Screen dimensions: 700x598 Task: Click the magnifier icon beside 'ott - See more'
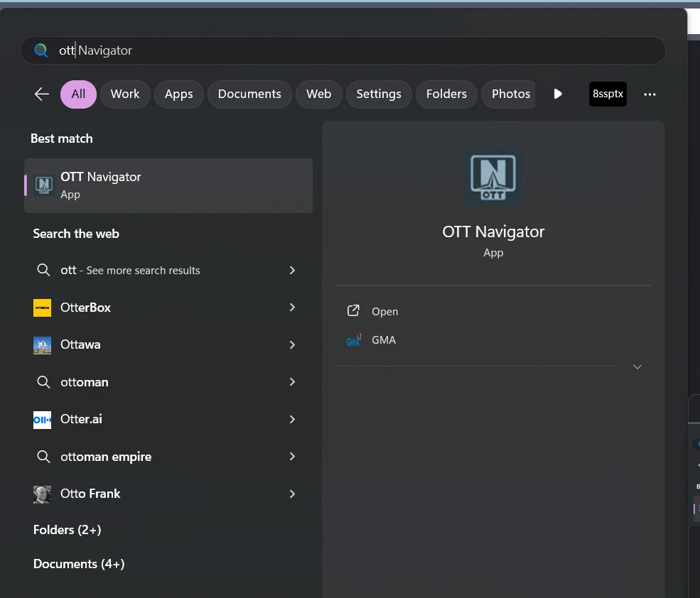click(x=43, y=270)
